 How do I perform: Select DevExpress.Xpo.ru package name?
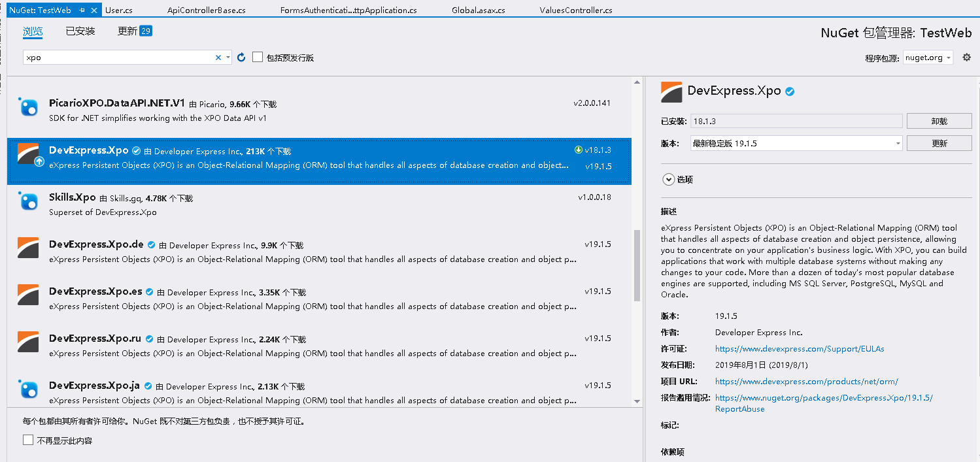coord(95,338)
